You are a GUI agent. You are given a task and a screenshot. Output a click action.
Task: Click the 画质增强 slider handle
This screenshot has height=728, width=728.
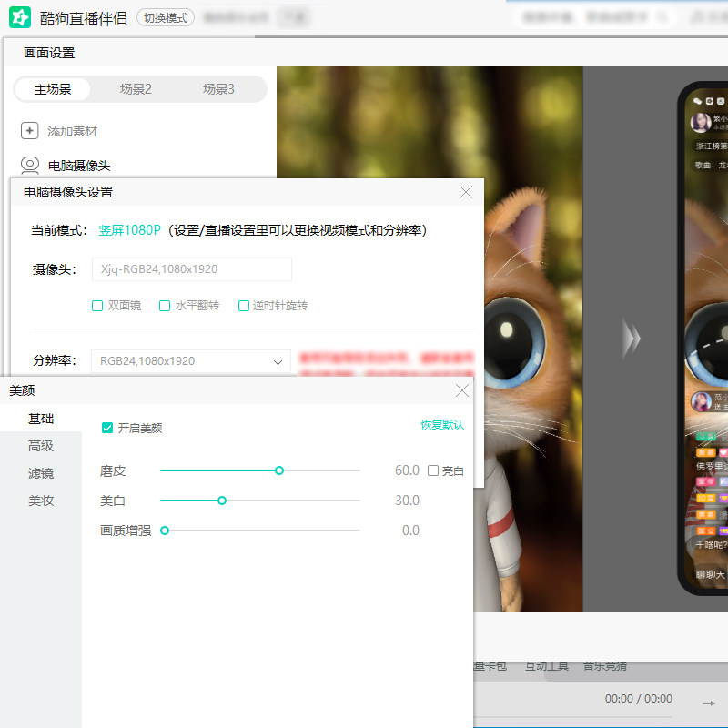click(x=165, y=531)
